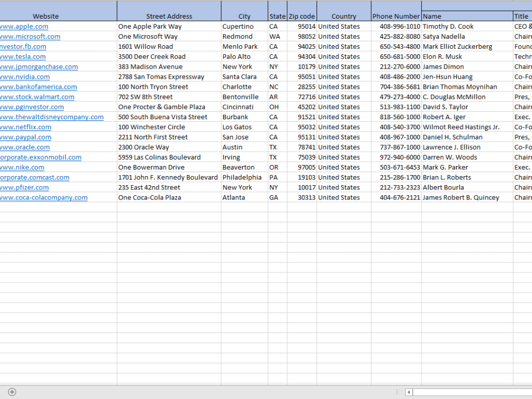Click the www.netflix.com hyperlink
532x399 pixels.
pyautogui.click(x=26, y=127)
